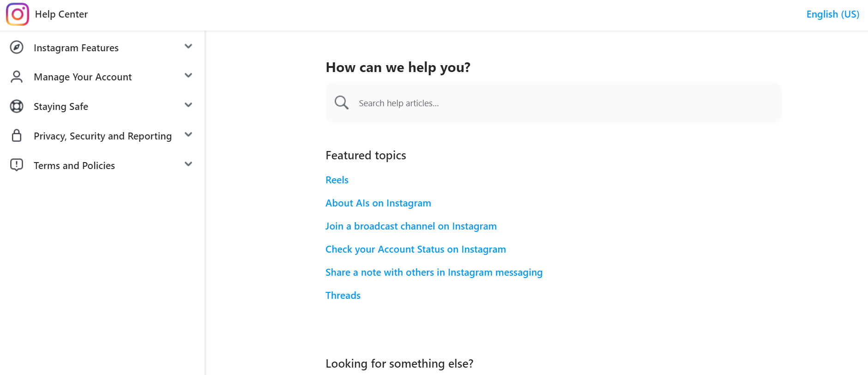Image resolution: width=868 pixels, height=375 pixels.
Task: Select Staying Safe in the sidebar
Action: coord(60,106)
